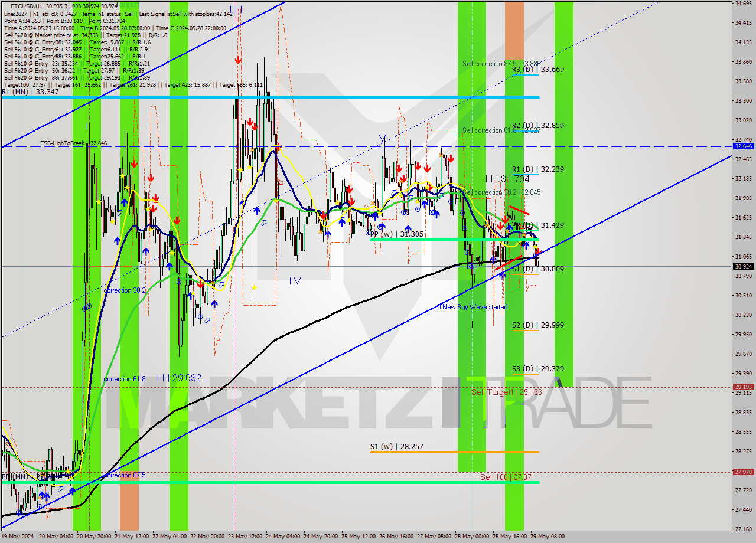Click the Sell correction 38.2 | 32.045 label
Viewport: 756px width, 543px height.
501,192
